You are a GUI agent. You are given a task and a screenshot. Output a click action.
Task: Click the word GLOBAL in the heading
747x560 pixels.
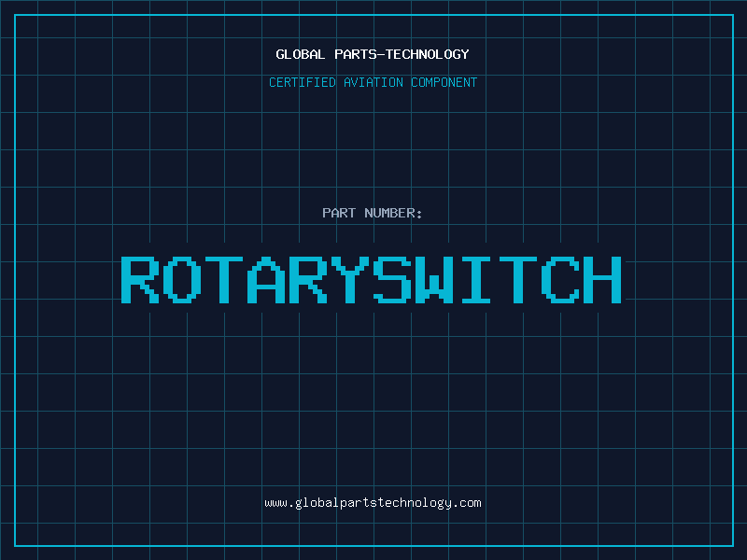point(301,54)
